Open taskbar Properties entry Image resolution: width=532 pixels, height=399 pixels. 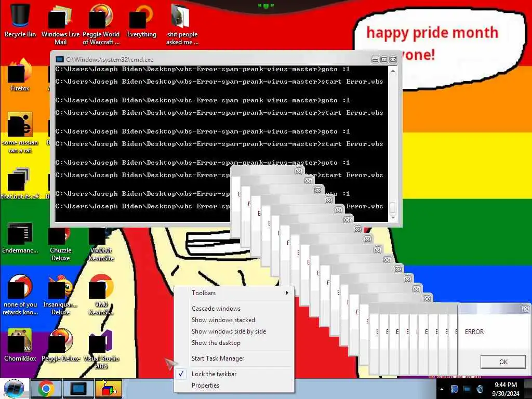234,385
